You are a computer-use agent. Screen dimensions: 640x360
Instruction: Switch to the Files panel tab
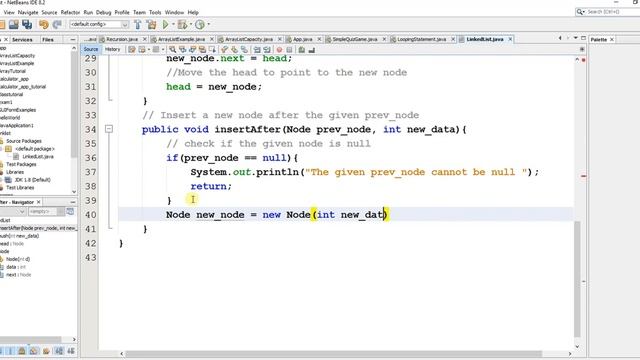pos(48,40)
